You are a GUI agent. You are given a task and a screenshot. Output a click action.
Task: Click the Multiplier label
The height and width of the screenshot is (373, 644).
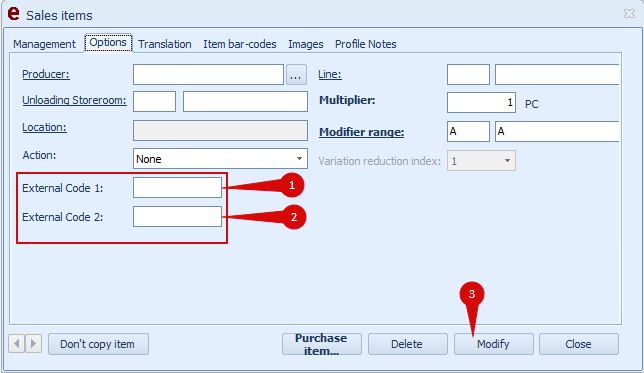pyautogui.click(x=347, y=100)
